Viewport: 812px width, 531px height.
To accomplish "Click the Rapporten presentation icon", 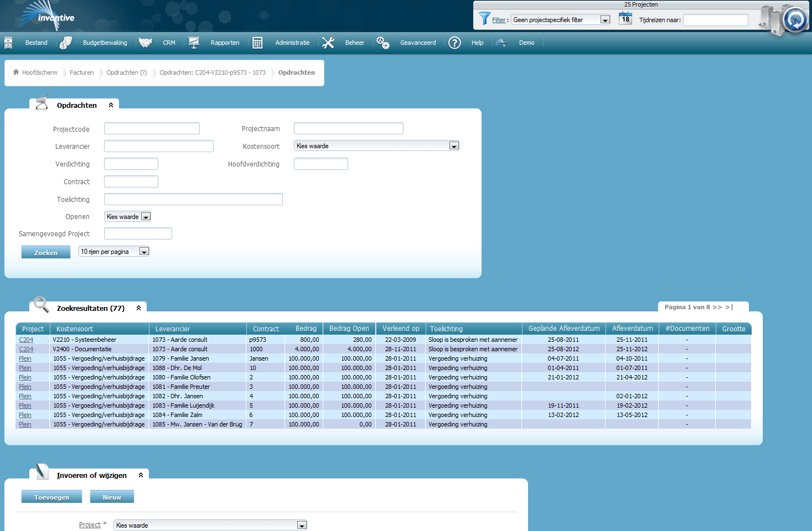I will 194,43.
